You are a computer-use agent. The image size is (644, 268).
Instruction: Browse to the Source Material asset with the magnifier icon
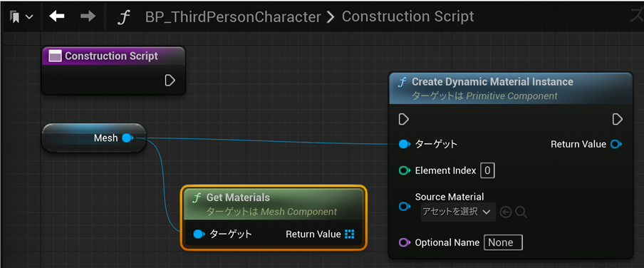[521, 212]
